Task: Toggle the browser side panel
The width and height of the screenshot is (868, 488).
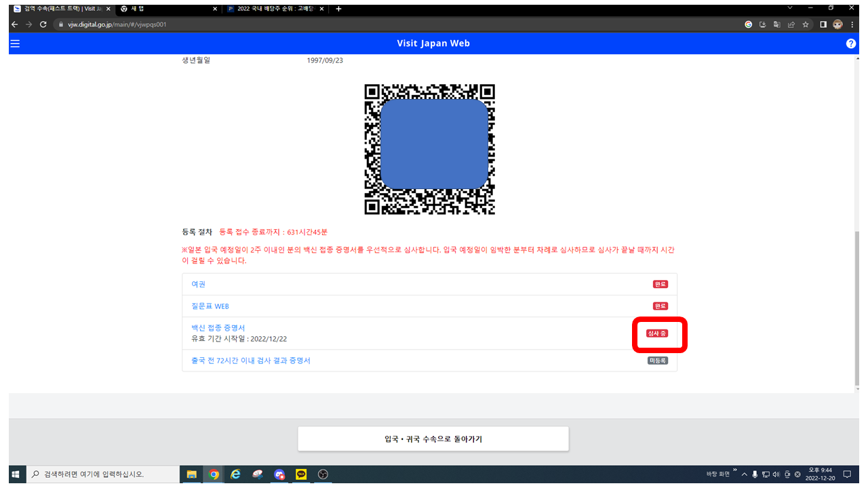Action: tap(823, 24)
